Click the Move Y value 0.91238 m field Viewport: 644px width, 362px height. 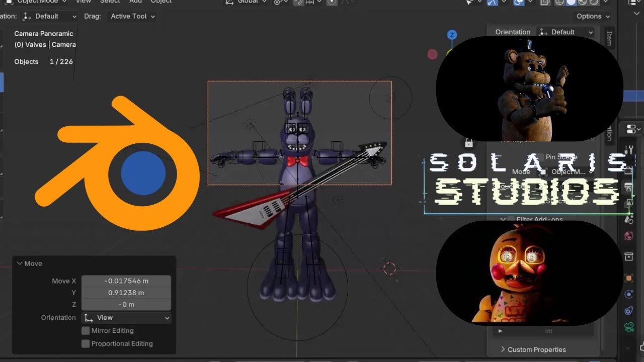click(126, 293)
